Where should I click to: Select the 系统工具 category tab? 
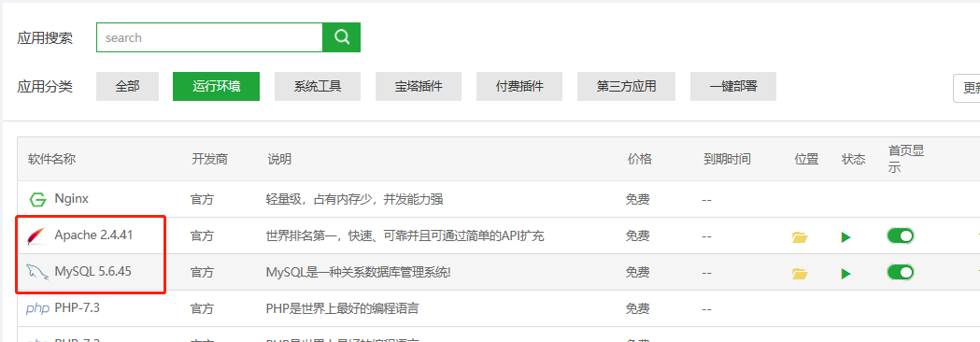[318, 86]
